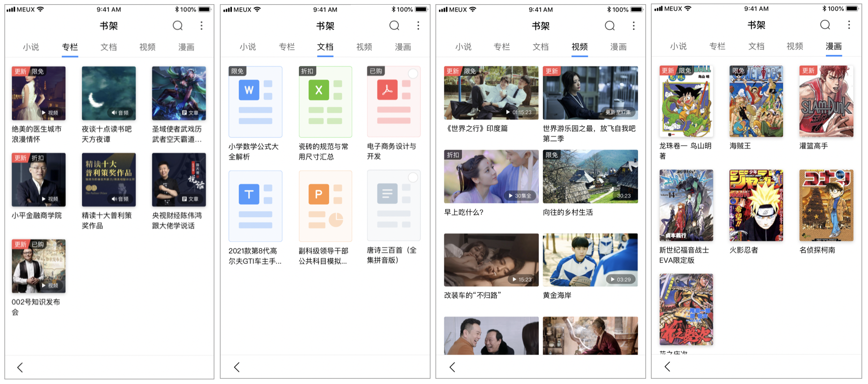Viewport: 868px width, 384px height.
Task: Open the green Excel icon document 瓷砖的规范与常用尺寸汇总
Action: (x=325, y=101)
